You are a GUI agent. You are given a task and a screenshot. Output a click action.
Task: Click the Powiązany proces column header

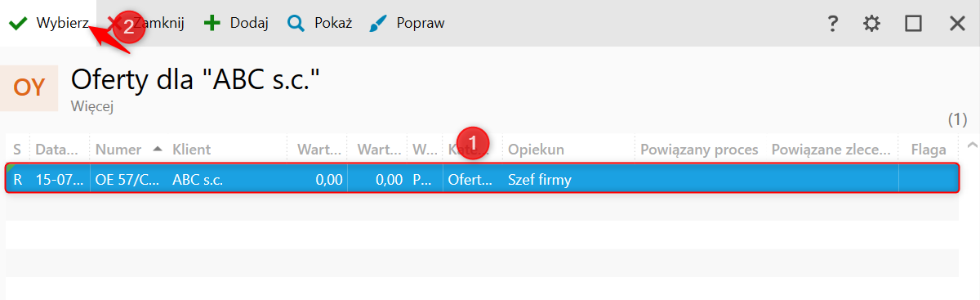700,150
